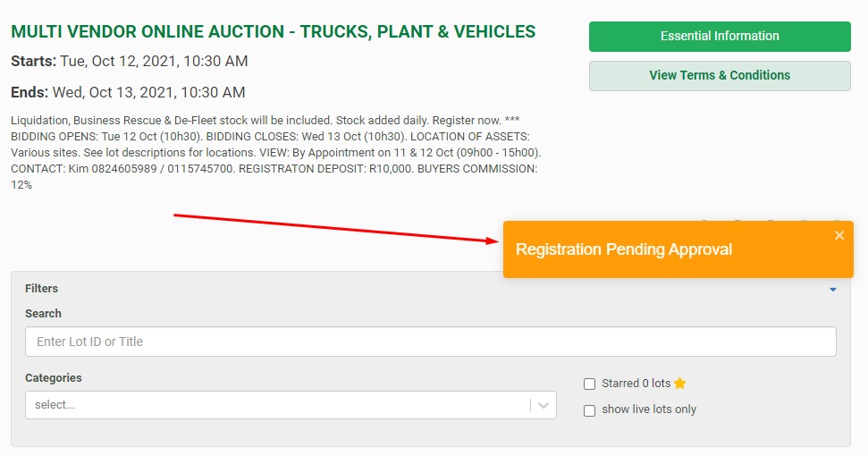Click the Search field label

[x=43, y=314]
